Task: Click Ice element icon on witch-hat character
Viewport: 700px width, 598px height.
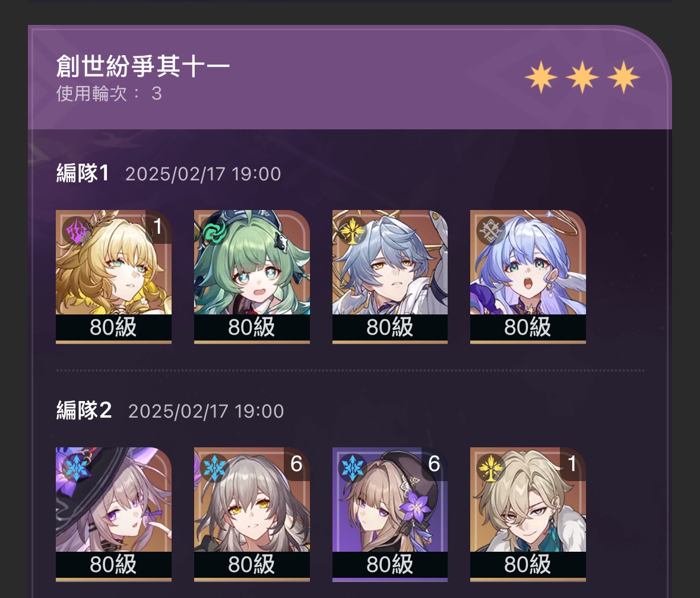Action: point(75,468)
